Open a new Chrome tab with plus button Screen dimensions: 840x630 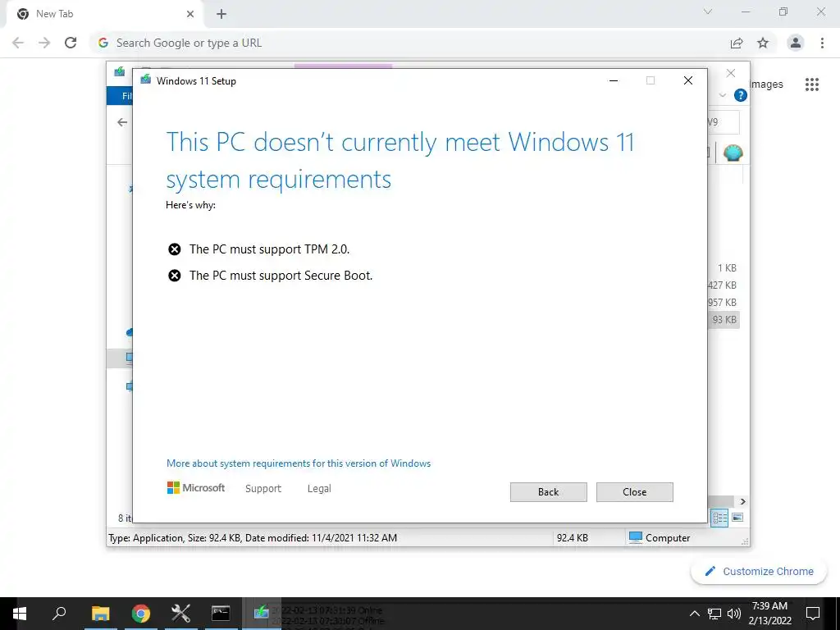point(221,14)
